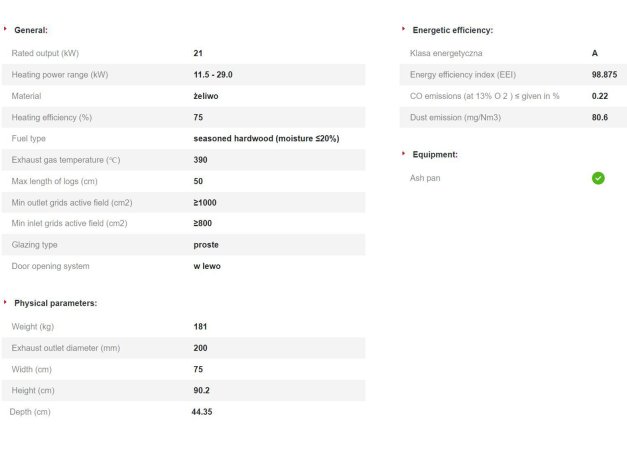This screenshot has width=627, height=450.
Task: Click the red arrow beside General heading
Action: pos(6,29)
